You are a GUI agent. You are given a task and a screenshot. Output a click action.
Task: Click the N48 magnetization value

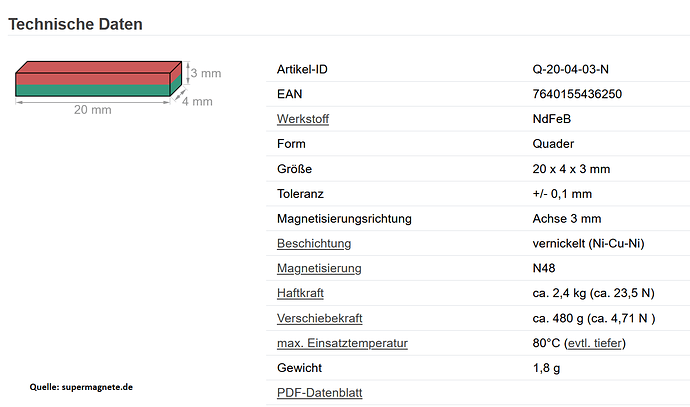point(544,268)
